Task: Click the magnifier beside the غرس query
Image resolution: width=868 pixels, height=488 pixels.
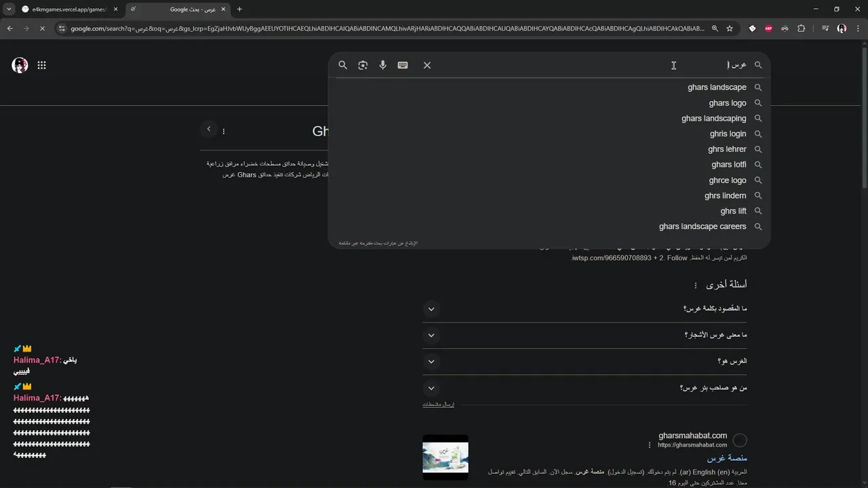Action: (x=758, y=65)
